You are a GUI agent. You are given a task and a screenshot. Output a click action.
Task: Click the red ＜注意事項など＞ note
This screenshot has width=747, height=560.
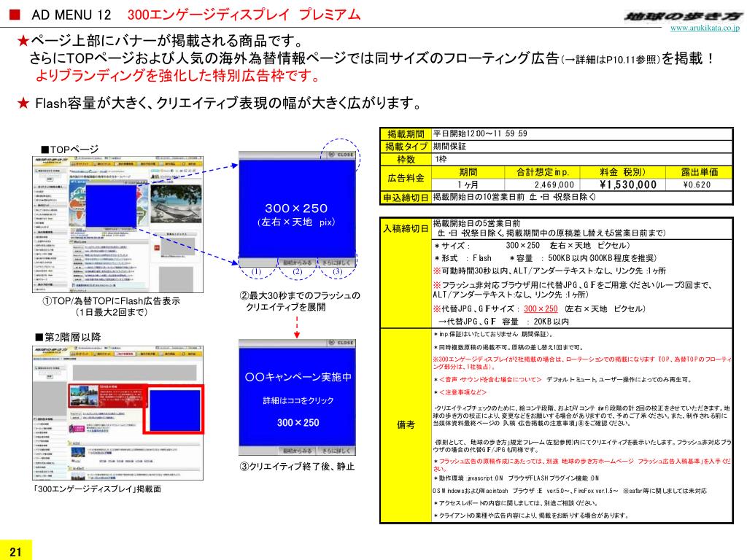(463, 392)
